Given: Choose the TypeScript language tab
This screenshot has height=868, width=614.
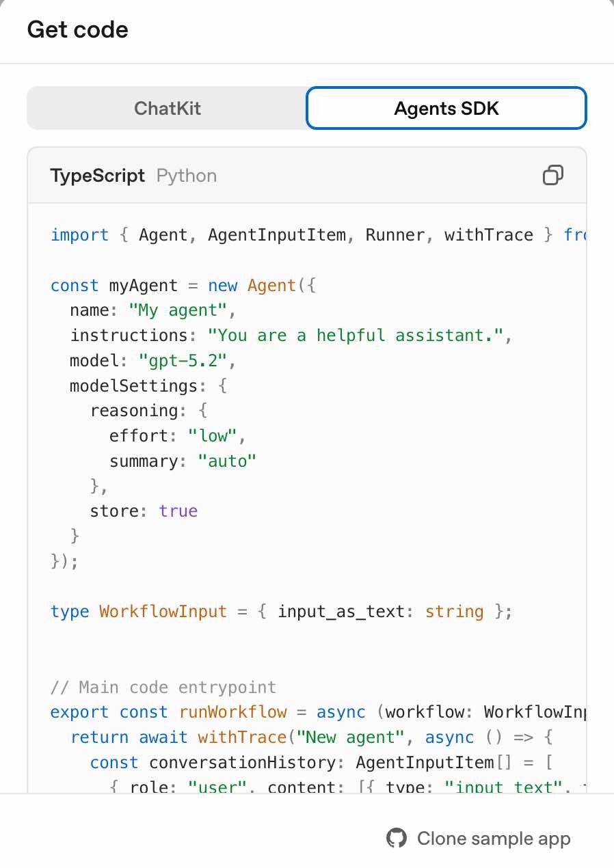Looking at the screenshot, I should click(x=98, y=176).
